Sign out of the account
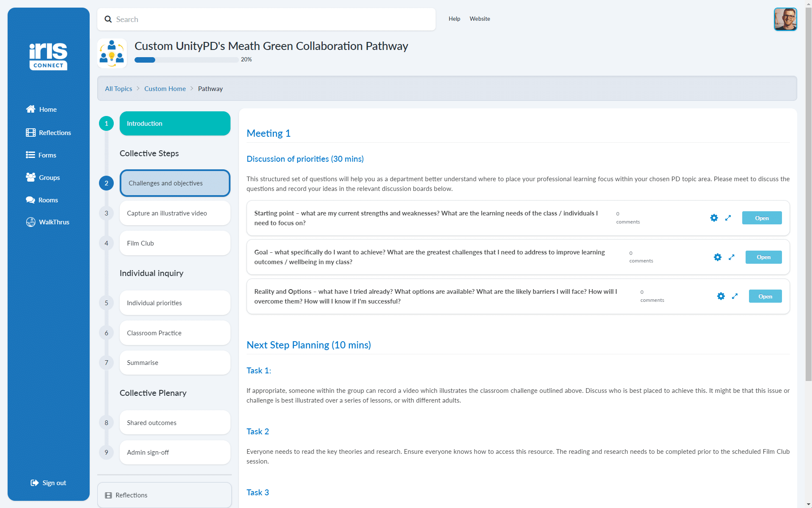Image resolution: width=812 pixels, height=508 pixels. point(49,483)
